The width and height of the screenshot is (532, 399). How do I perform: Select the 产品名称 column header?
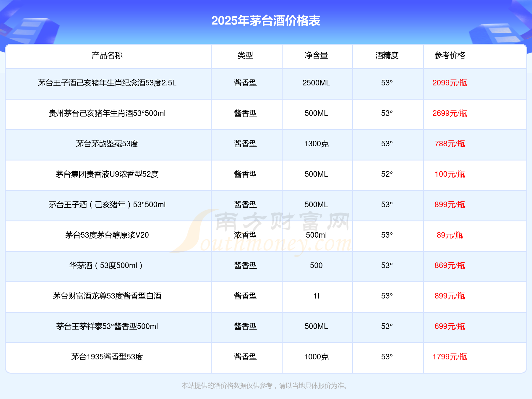pyautogui.click(x=107, y=55)
